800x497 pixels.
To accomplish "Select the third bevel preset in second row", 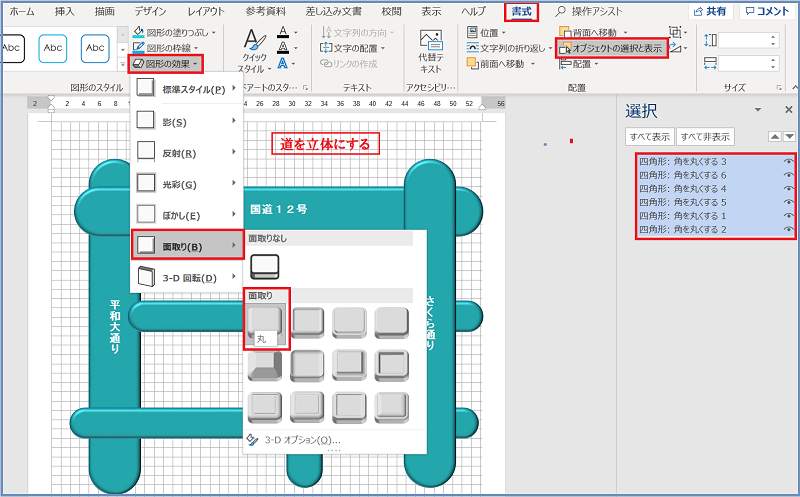I will click(349, 366).
